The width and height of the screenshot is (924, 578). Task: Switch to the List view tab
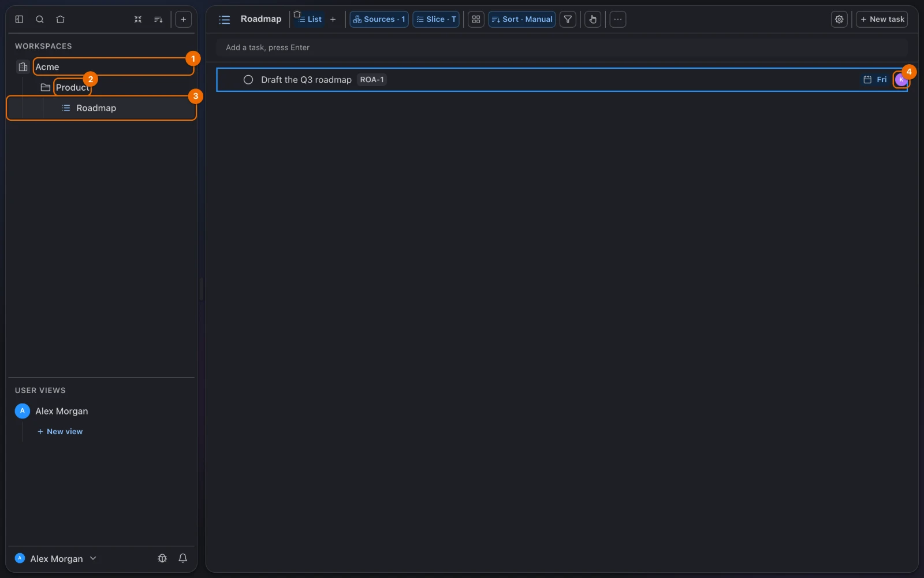click(310, 19)
